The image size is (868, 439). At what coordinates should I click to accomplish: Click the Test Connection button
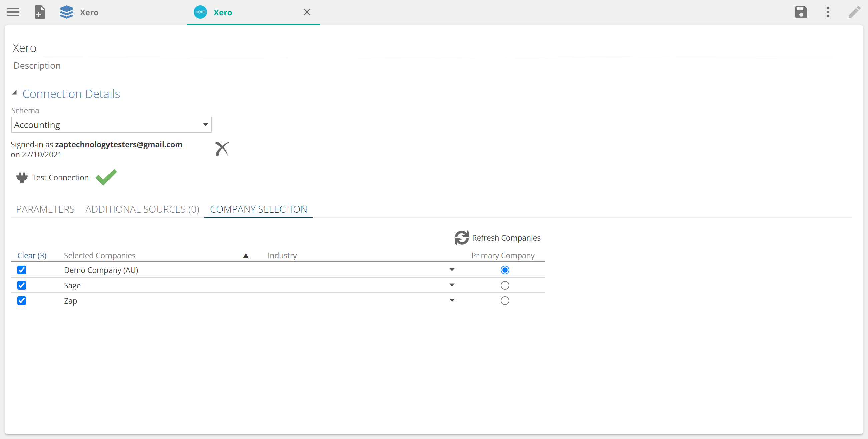coord(52,178)
